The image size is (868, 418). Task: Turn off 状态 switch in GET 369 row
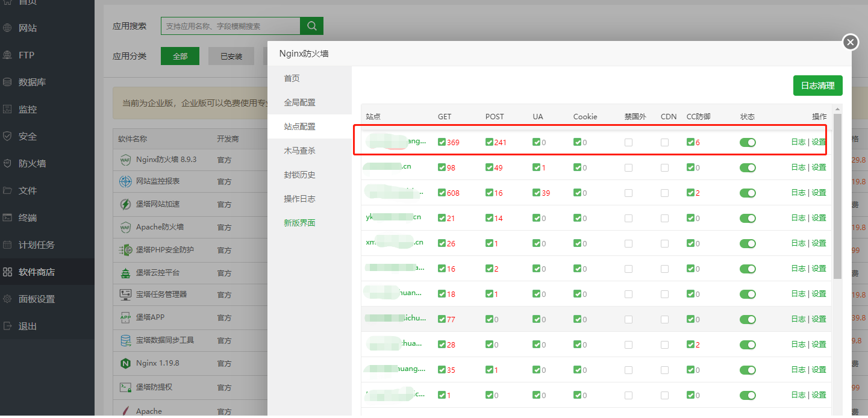(x=748, y=143)
